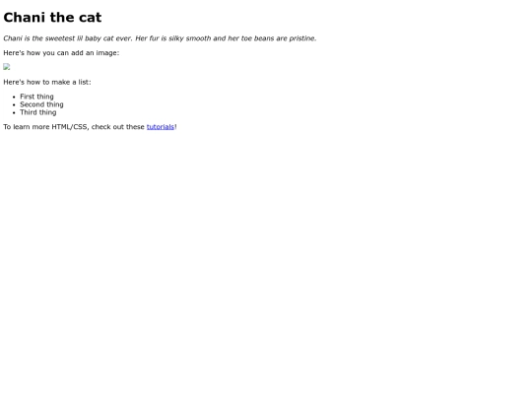
Task: Click the bullet beside 'First thing'
Action: tap(14, 97)
